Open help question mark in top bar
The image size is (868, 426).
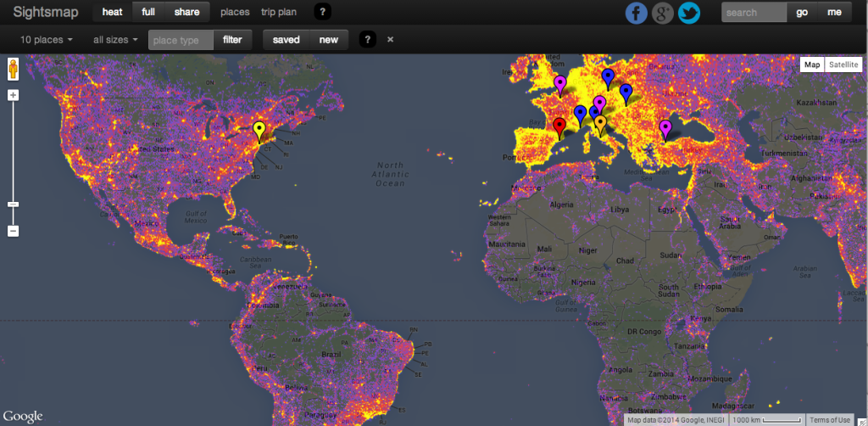(x=322, y=12)
